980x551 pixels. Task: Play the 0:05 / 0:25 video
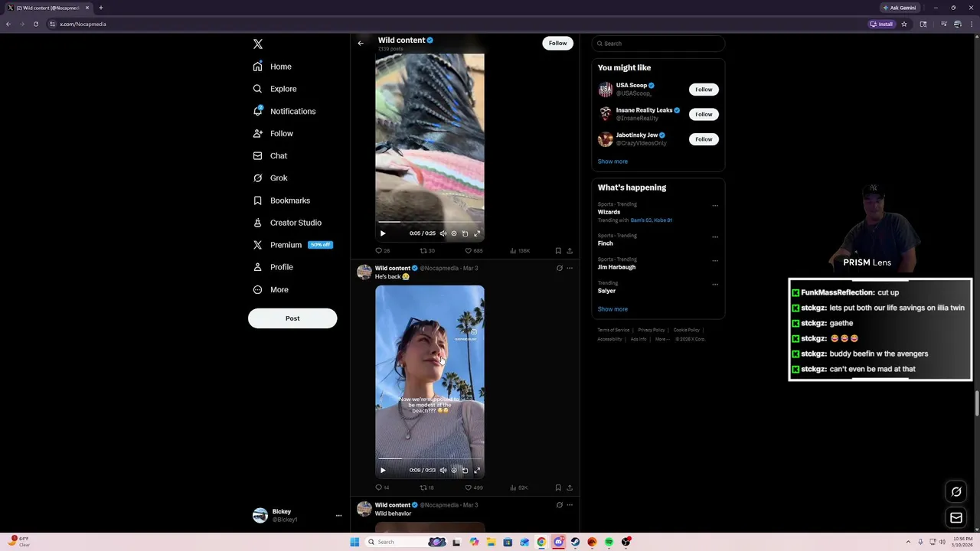(x=383, y=233)
